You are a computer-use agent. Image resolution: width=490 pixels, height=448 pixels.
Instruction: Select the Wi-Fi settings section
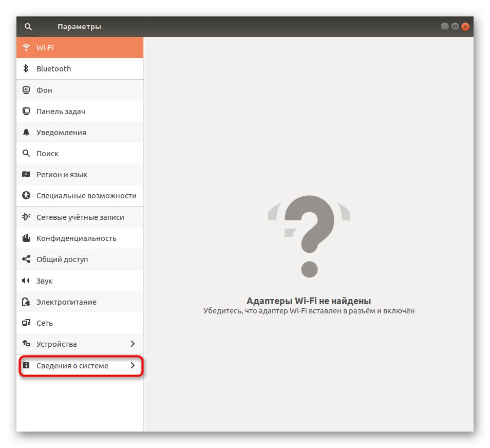click(x=80, y=47)
